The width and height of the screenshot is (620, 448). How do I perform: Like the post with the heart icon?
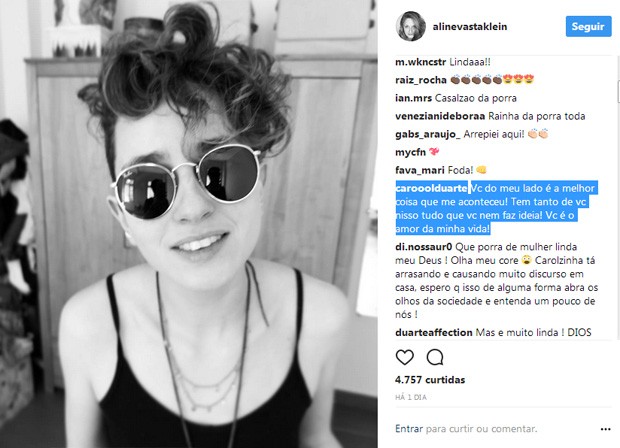point(405,357)
